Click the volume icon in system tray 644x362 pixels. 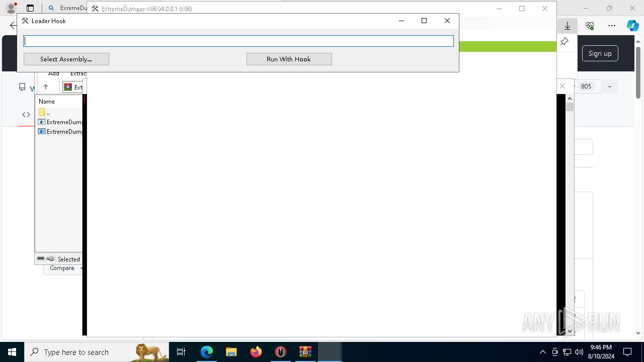[x=579, y=352]
